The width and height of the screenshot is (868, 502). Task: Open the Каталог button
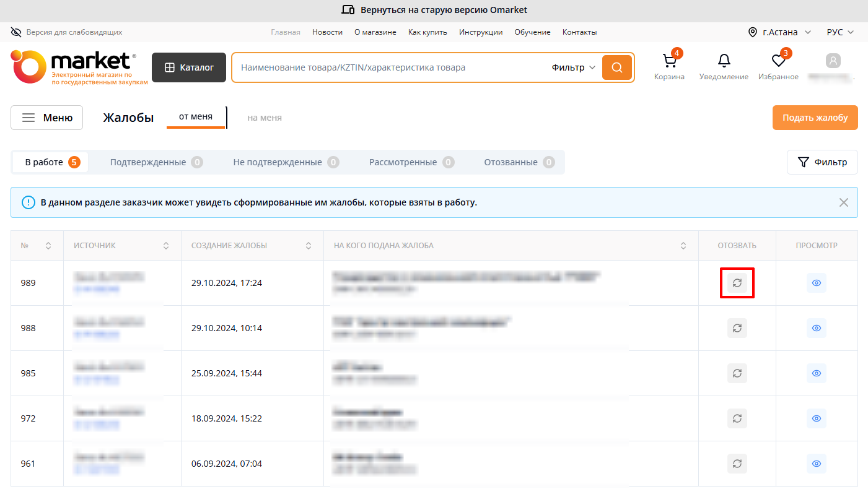pyautogui.click(x=189, y=67)
